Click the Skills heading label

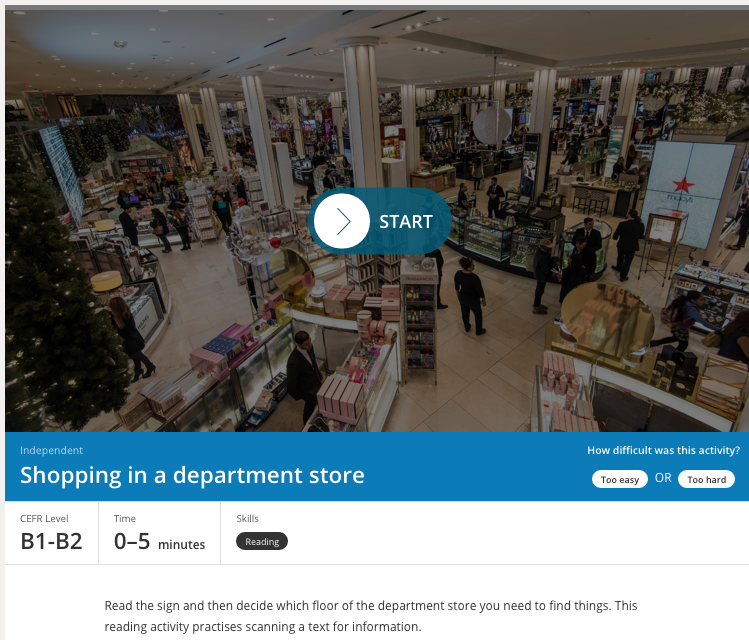point(247,518)
